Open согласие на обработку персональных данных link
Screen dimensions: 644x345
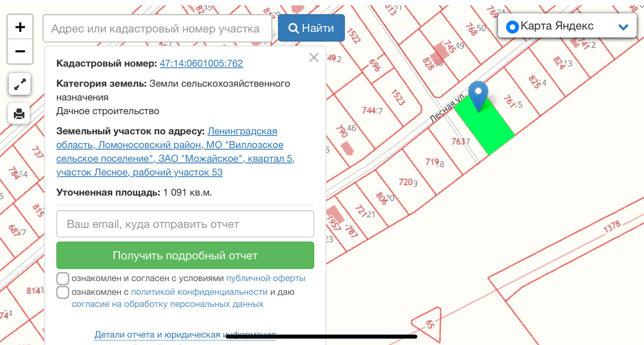167,304
